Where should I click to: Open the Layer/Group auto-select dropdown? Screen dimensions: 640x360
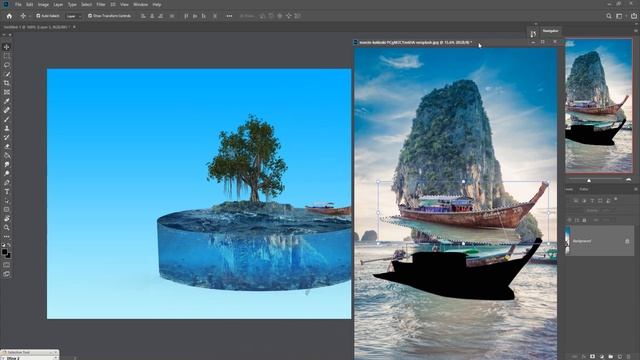tap(74, 16)
